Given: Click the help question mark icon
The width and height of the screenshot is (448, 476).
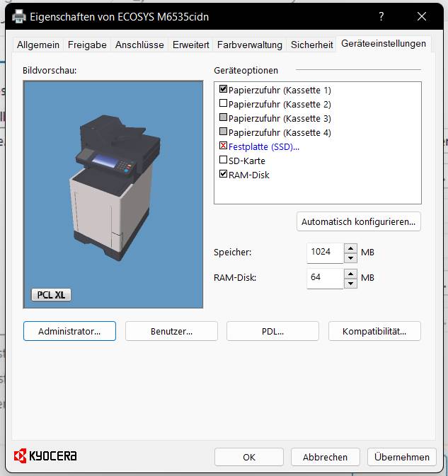Looking at the screenshot, I should [x=381, y=16].
